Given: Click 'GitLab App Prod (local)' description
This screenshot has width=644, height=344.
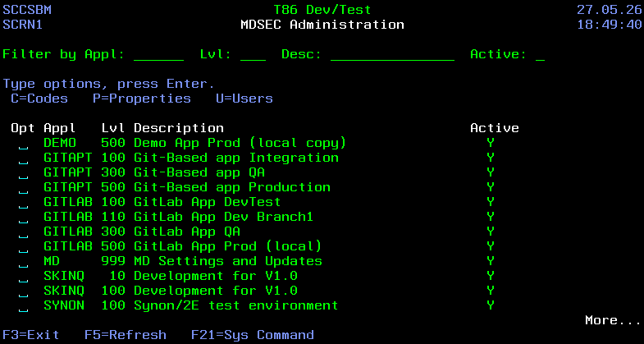Looking at the screenshot, I should tap(228, 246).
